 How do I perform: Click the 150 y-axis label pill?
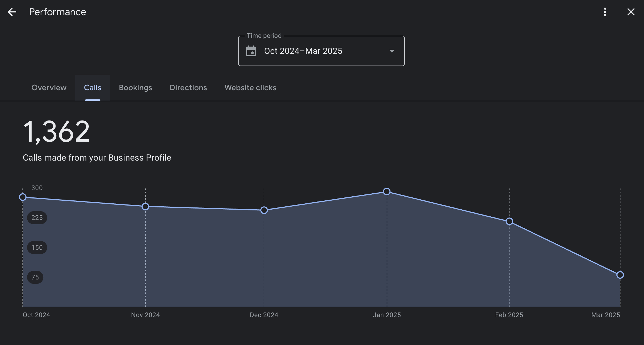pyautogui.click(x=37, y=248)
